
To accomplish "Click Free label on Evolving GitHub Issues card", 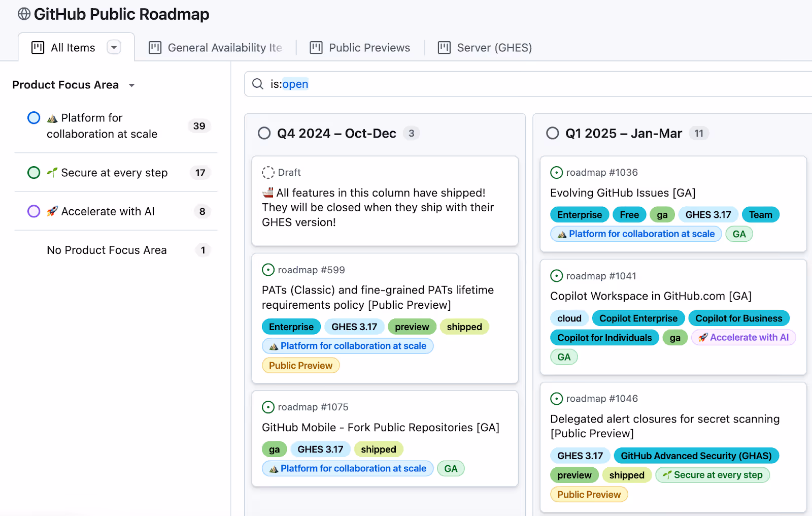I will [x=629, y=214].
